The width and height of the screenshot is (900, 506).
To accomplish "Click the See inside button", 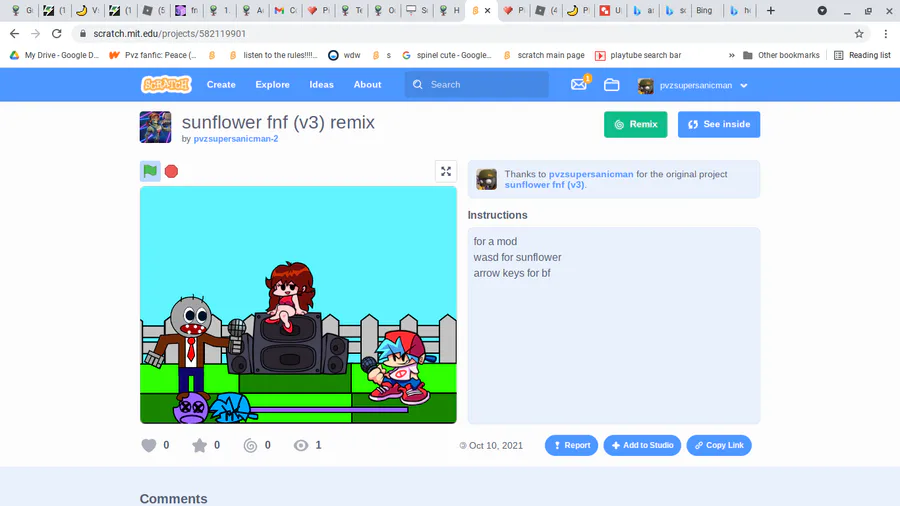I will tap(719, 124).
